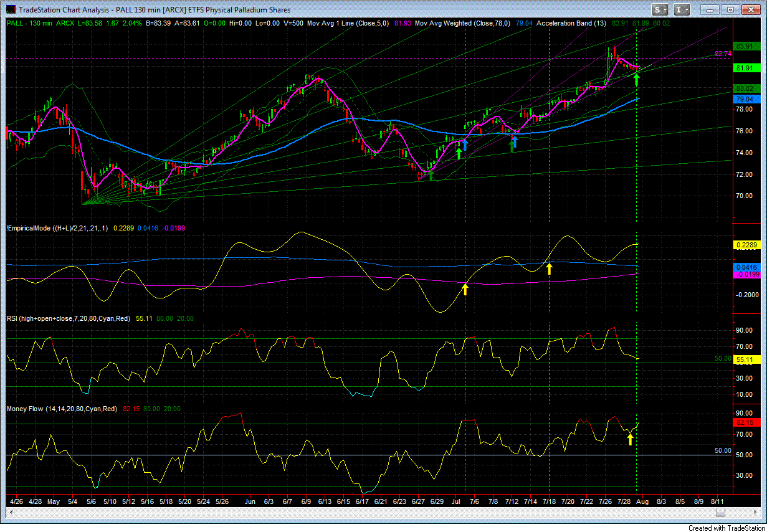Click the 'May' month label on time axis
The width and height of the screenshot is (767, 532).
pos(54,500)
